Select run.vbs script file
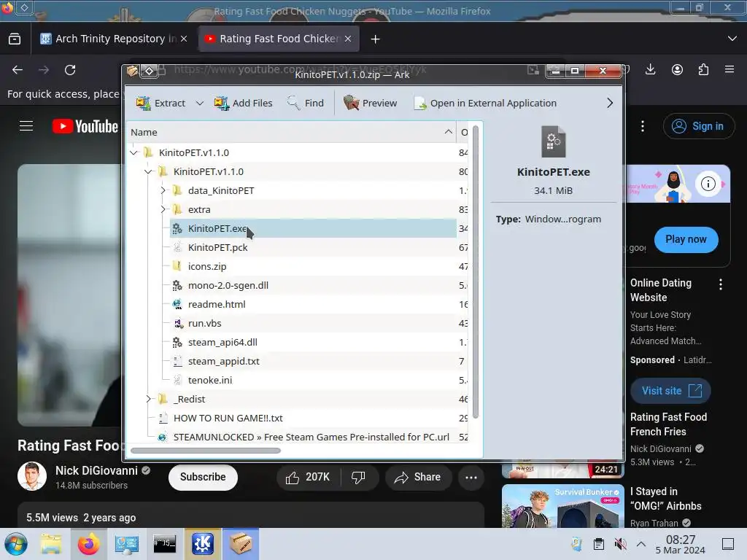This screenshot has height=560, width=747. (x=204, y=323)
